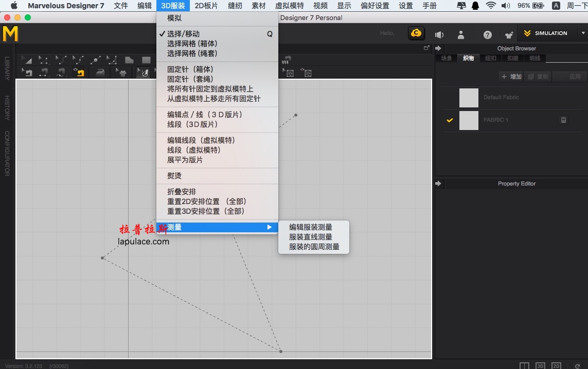
Task: Click the Marvelous Designer M logo
Action: pyautogui.click(x=10, y=34)
